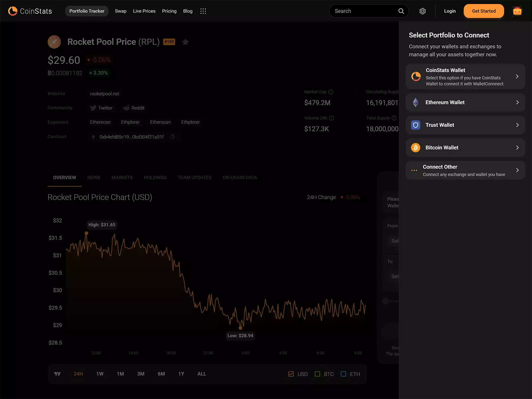Screen dimensions: 532x399
Task: Select the ALL chart range
Action: [x=202, y=374]
